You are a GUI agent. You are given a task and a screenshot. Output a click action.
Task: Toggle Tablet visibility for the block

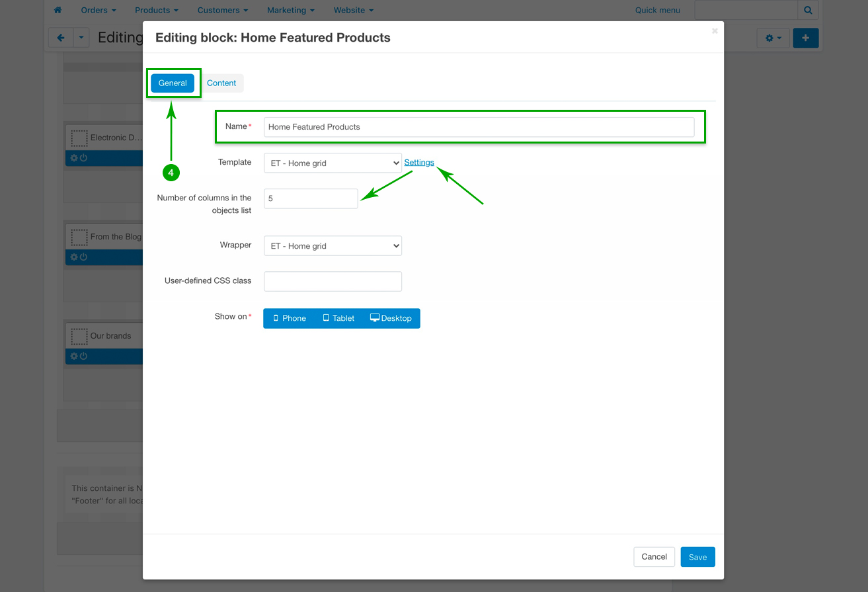pos(338,318)
